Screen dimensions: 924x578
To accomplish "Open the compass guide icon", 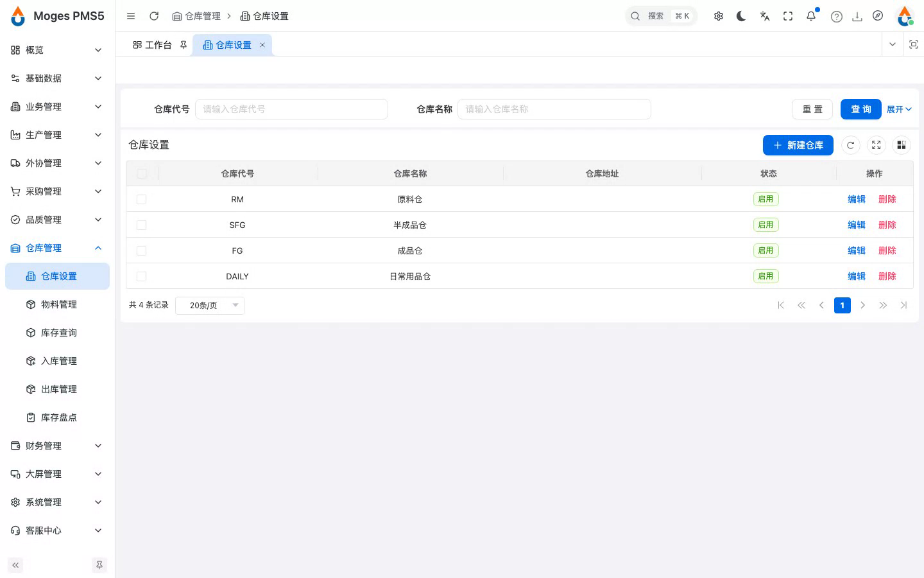I will coord(878,16).
